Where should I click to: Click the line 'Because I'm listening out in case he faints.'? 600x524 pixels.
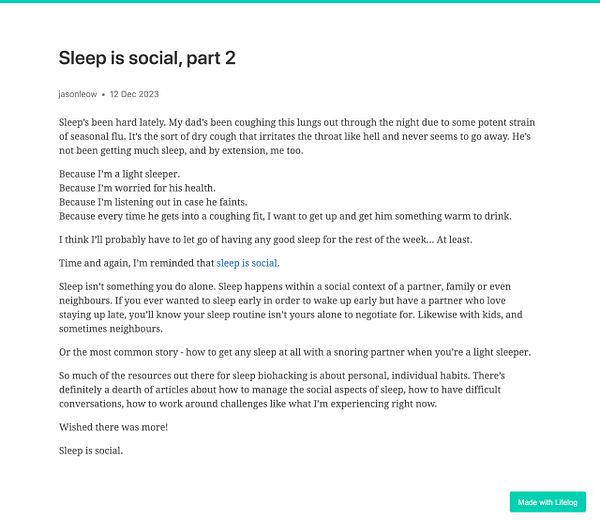(153, 202)
